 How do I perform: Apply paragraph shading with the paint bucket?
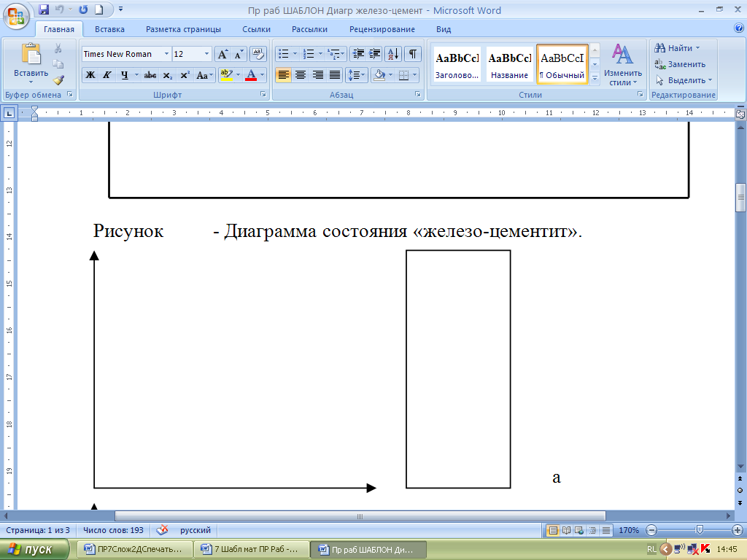coord(379,75)
